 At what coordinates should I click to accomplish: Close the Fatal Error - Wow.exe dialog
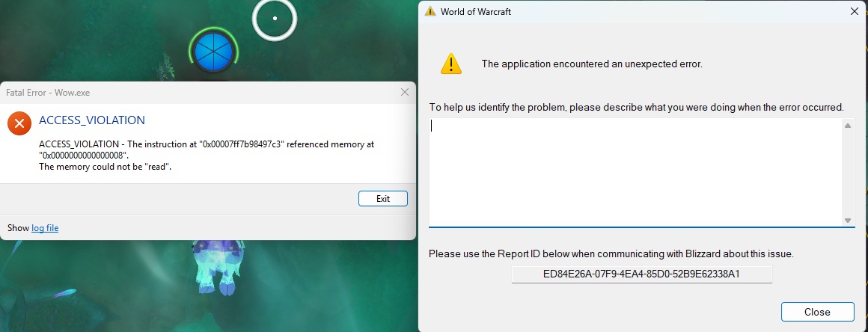click(x=405, y=93)
